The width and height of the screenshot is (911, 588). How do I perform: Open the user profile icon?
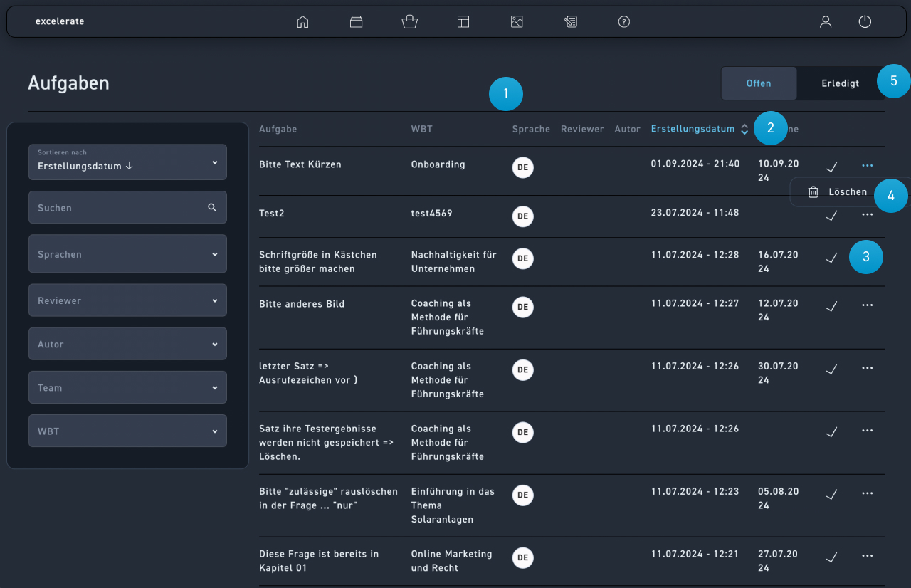tap(826, 22)
